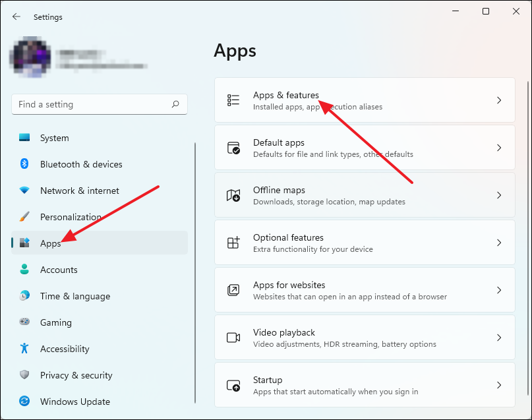Click the main pane scrollbar

[527, 238]
